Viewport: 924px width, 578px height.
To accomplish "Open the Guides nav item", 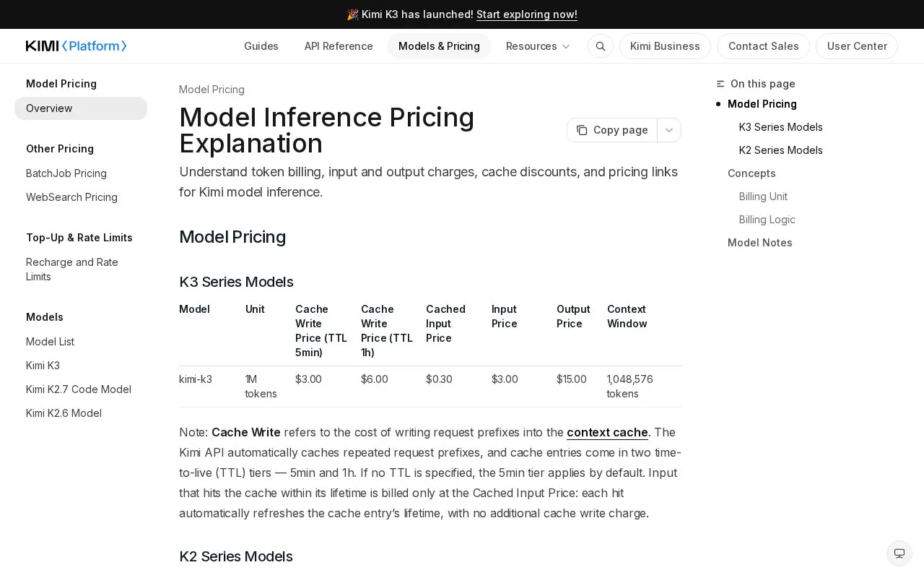I will click(261, 46).
